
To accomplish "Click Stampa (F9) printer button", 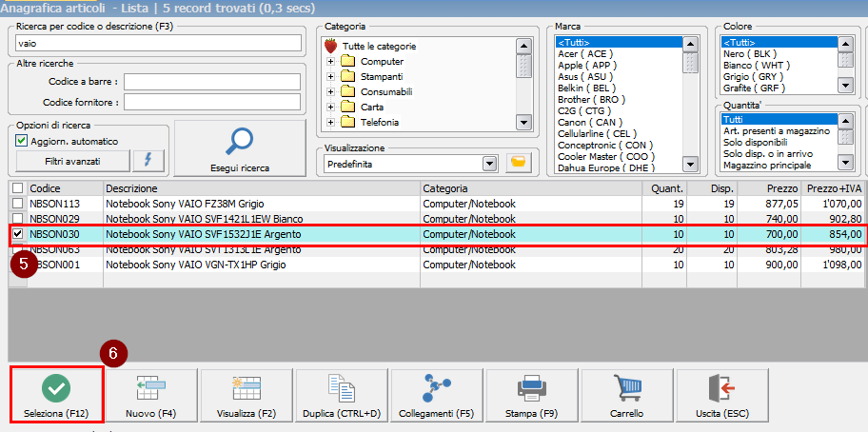I will coord(532,396).
